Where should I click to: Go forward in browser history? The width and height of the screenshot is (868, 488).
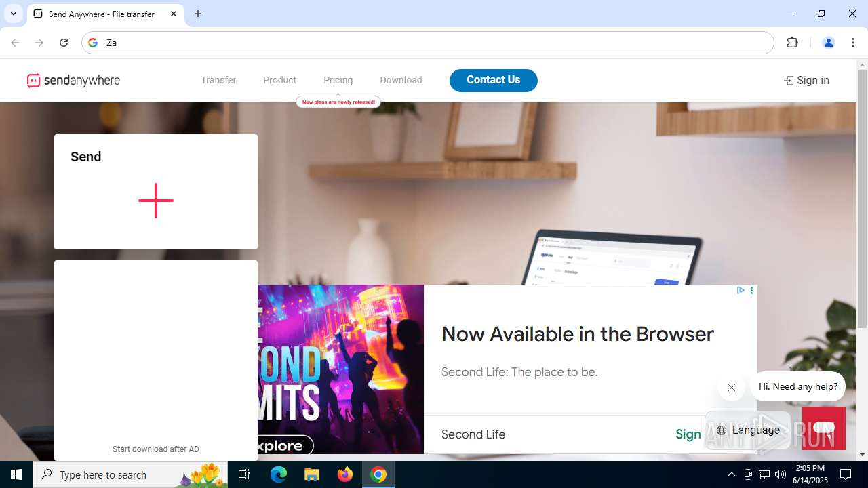coord(39,43)
